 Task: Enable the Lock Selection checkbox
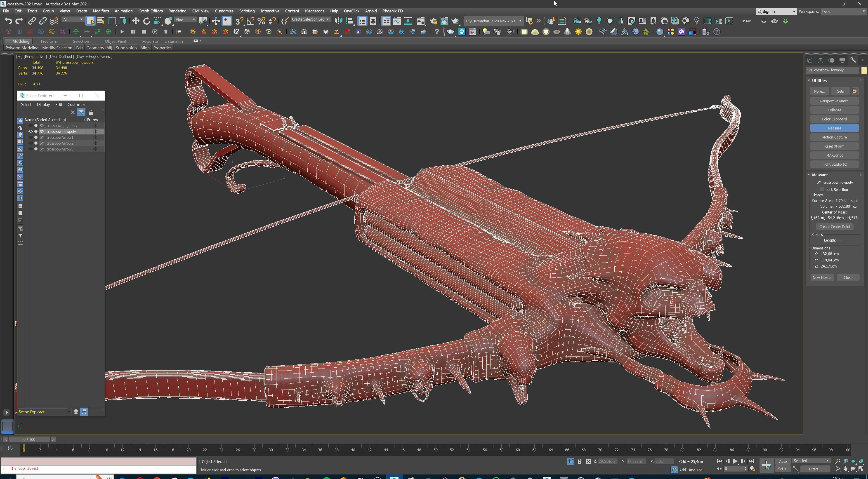[x=822, y=190]
